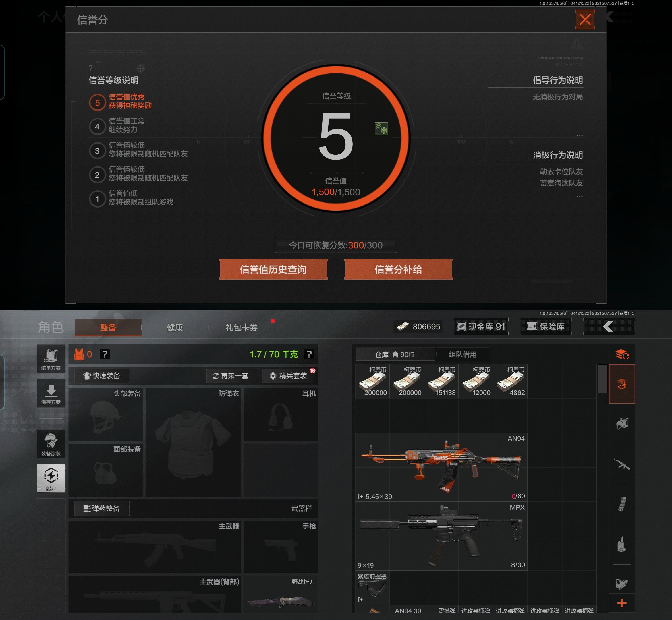The image size is (672, 620).
Task: Filter warehouse by helmet gear icon
Action: (622, 423)
